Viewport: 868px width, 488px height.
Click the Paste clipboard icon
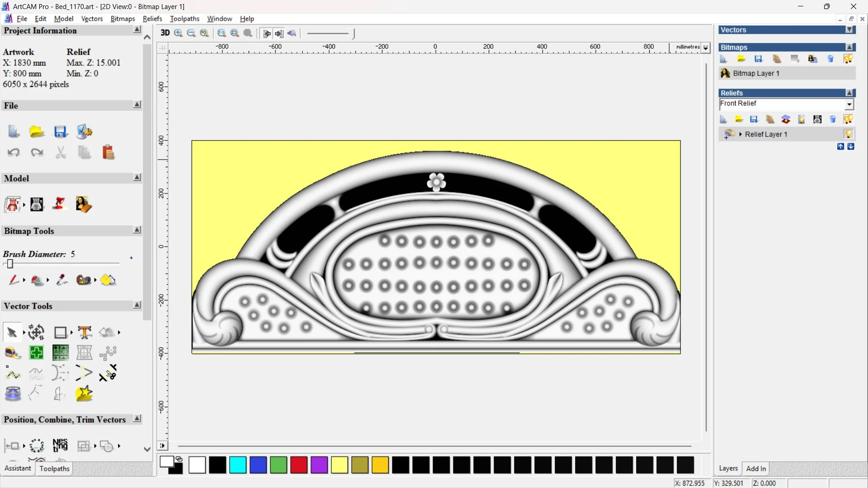108,153
